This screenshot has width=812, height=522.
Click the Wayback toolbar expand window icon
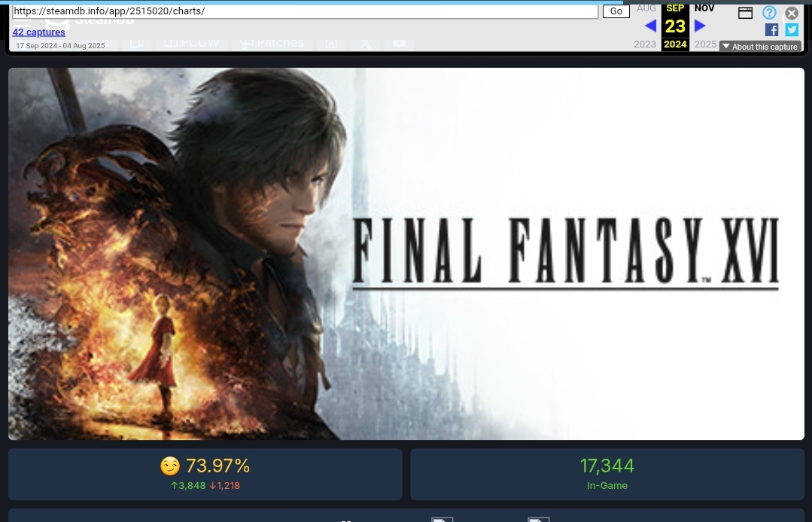[x=745, y=13]
